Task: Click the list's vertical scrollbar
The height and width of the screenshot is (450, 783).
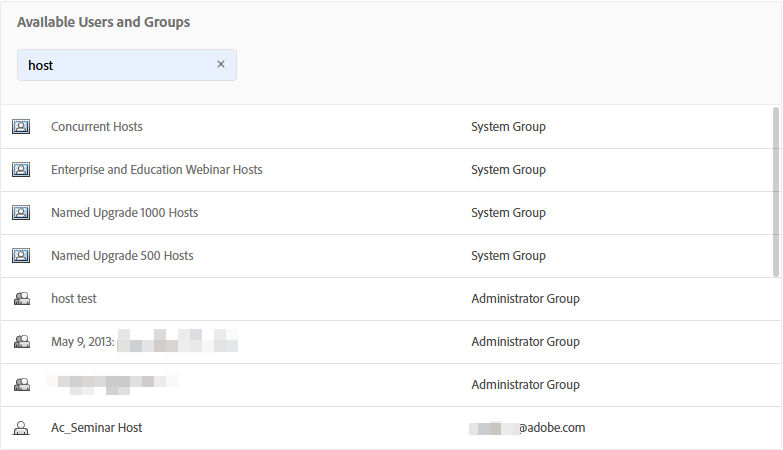Action: (776, 190)
